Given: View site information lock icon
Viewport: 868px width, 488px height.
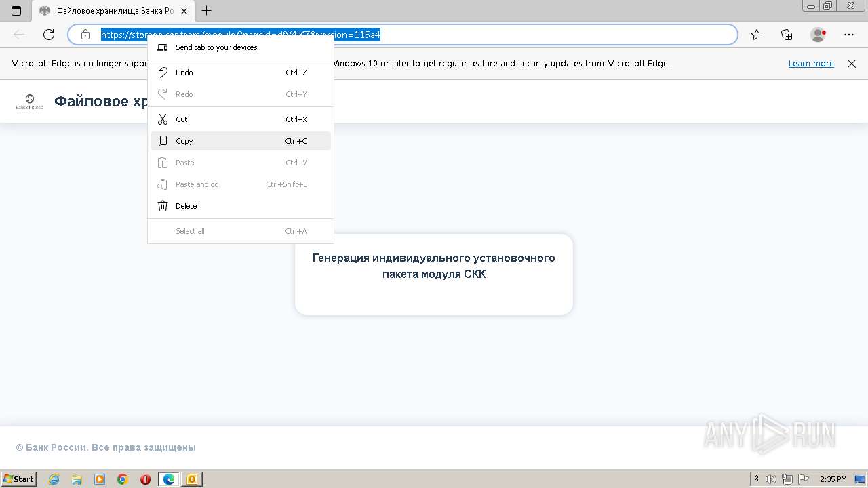Looking at the screenshot, I should coord(85,35).
